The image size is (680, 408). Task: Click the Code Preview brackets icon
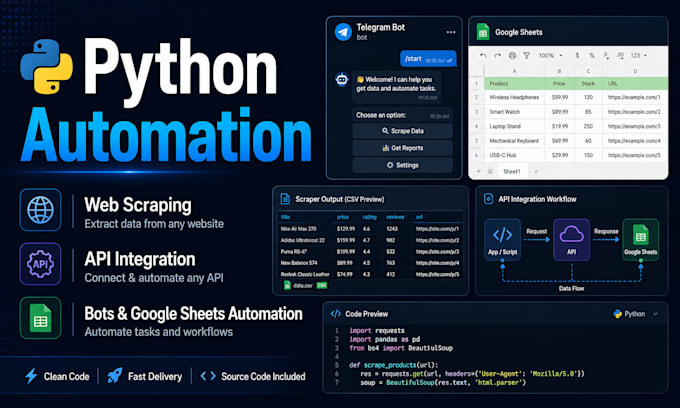pyautogui.click(x=336, y=314)
